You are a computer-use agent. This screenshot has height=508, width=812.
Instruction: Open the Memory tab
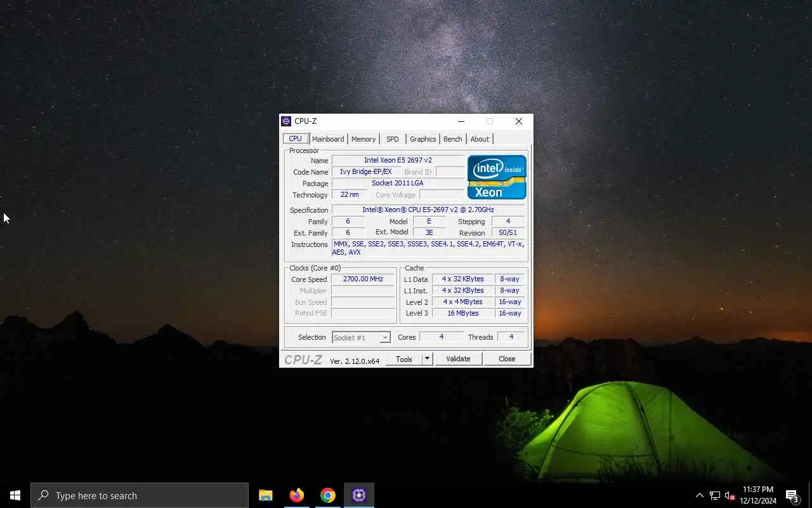point(363,139)
